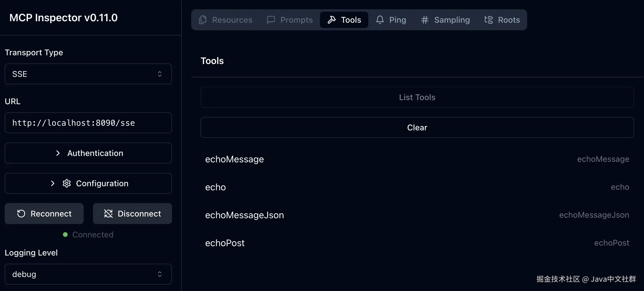The image size is (644, 291).
Task: Click the Reconnect circular arrow icon
Action: [21, 214]
